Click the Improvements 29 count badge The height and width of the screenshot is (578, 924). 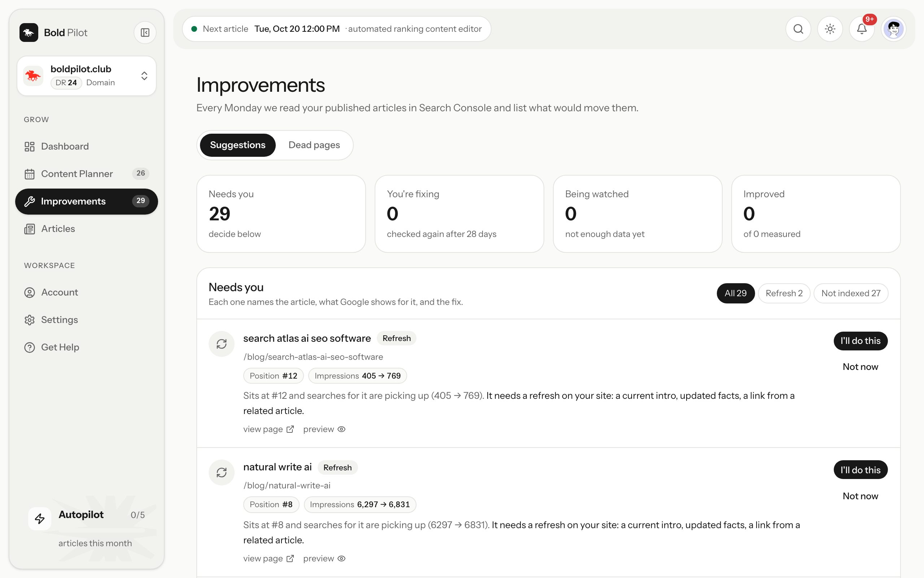click(140, 201)
